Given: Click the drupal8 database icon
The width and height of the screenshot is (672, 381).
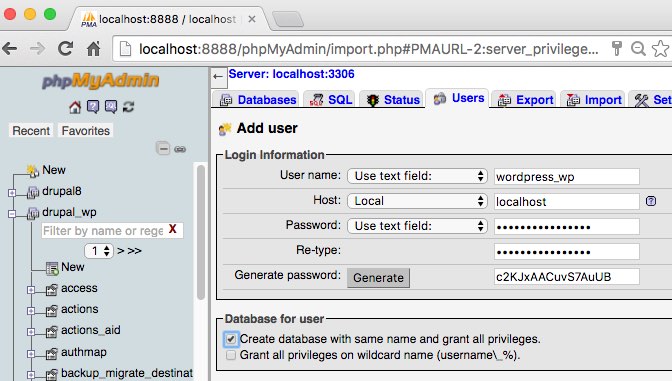Looking at the screenshot, I should pyautogui.click(x=33, y=192).
